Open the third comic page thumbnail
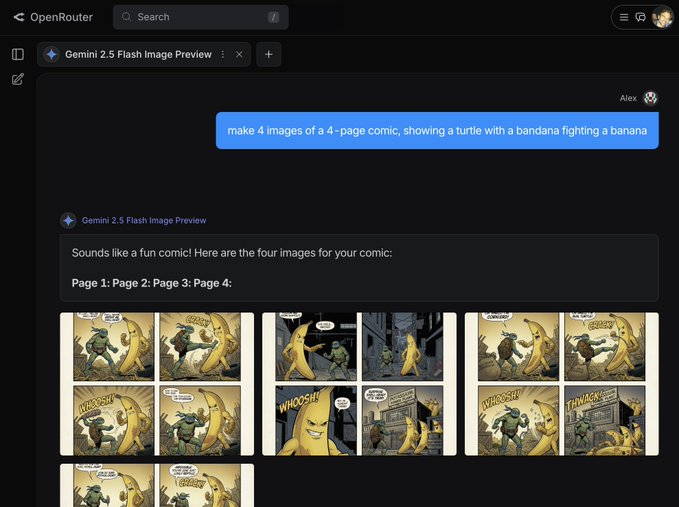The height and width of the screenshot is (507, 679). pos(561,384)
